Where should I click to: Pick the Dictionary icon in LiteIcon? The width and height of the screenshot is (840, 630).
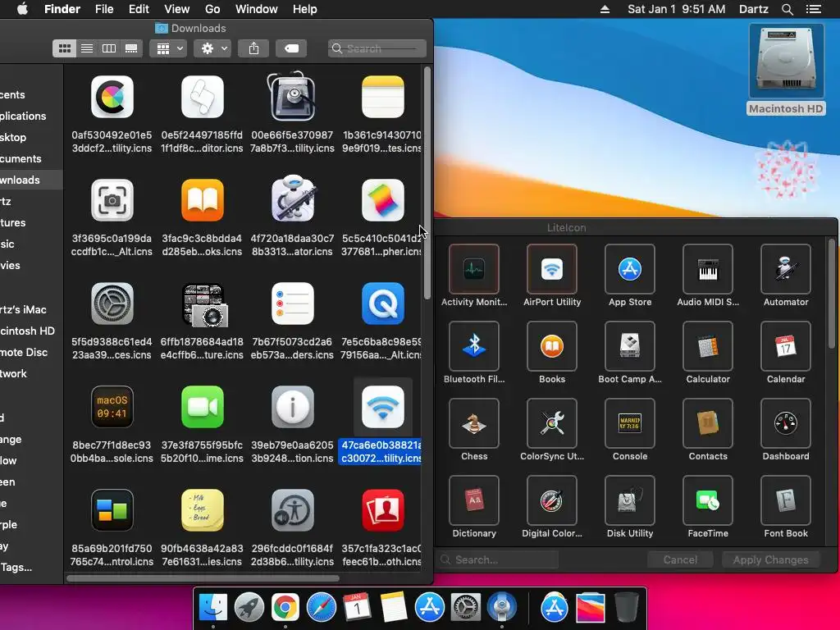tap(474, 500)
